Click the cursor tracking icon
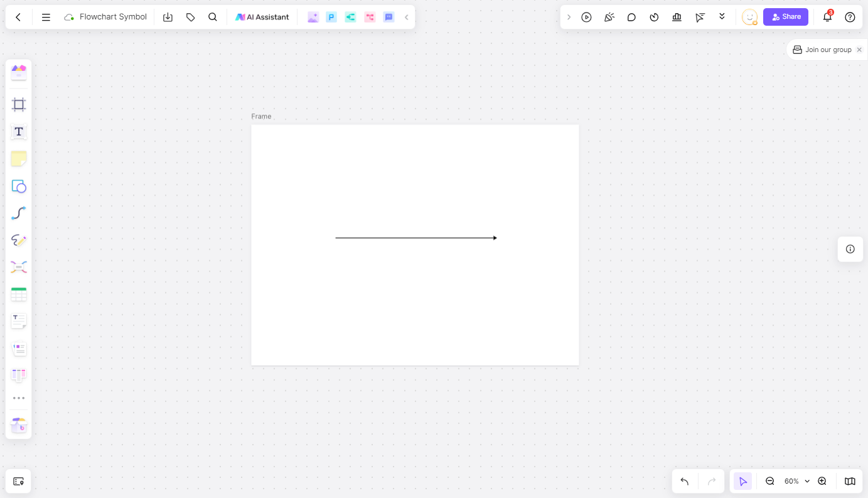 (x=700, y=17)
